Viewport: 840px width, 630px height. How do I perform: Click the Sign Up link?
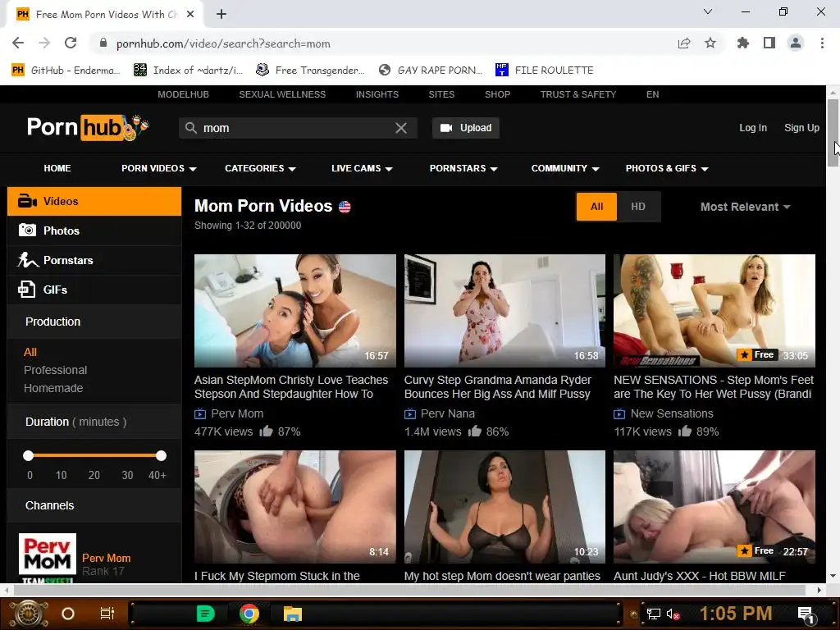pos(801,128)
